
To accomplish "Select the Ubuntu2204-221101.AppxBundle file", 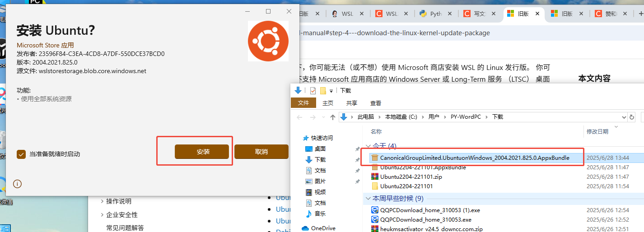I will click(423, 167).
